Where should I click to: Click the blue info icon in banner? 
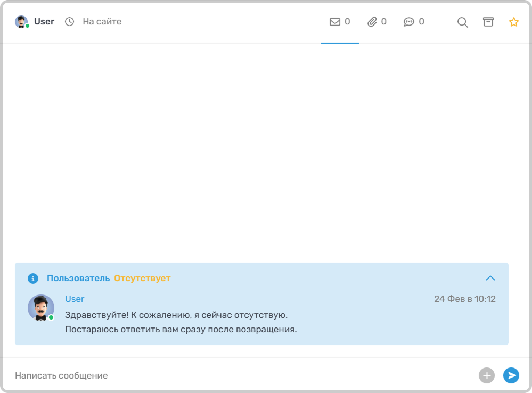click(33, 279)
